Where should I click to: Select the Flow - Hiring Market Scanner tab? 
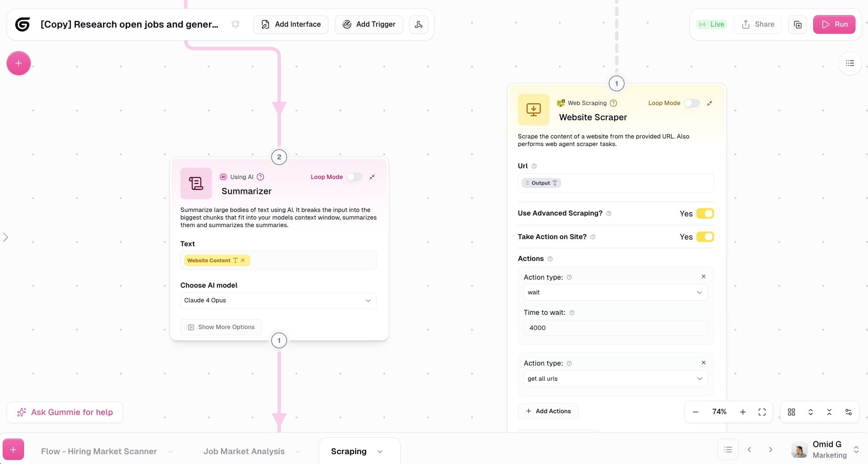[98, 451]
